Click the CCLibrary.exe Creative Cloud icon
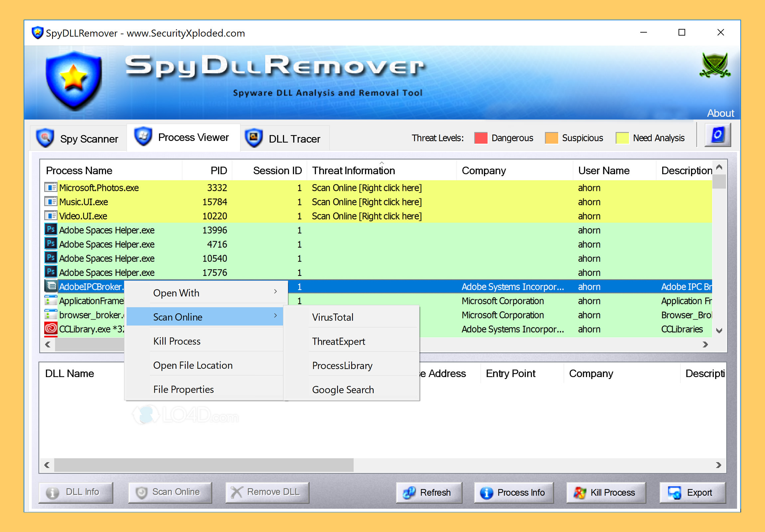765x532 pixels. point(51,329)
